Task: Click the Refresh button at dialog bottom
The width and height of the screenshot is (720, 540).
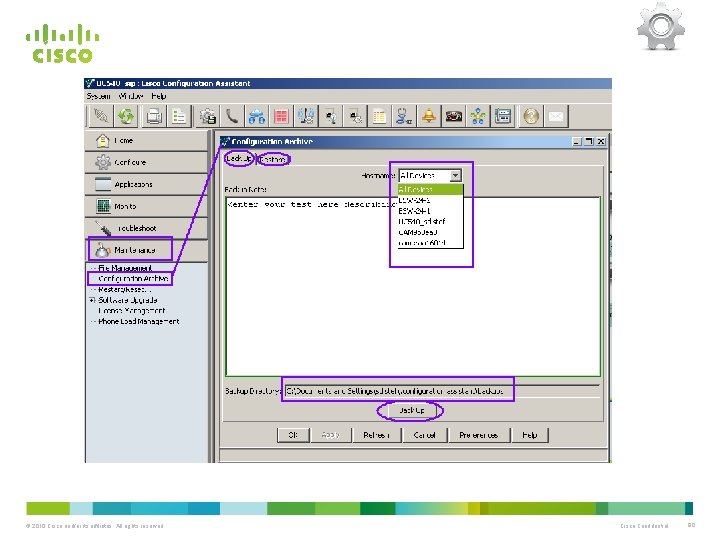Action: pyautogui.click(x=377, y=435)
